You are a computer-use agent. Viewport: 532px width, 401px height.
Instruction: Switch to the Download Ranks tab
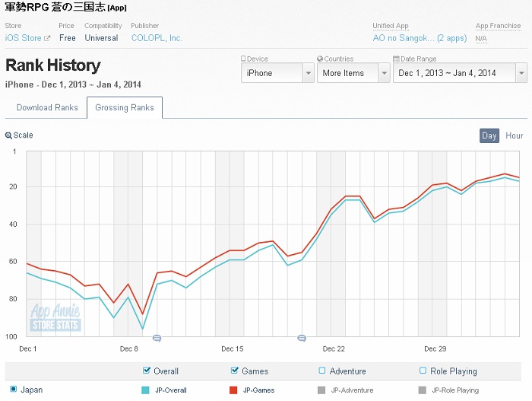[x=47, y=108]
